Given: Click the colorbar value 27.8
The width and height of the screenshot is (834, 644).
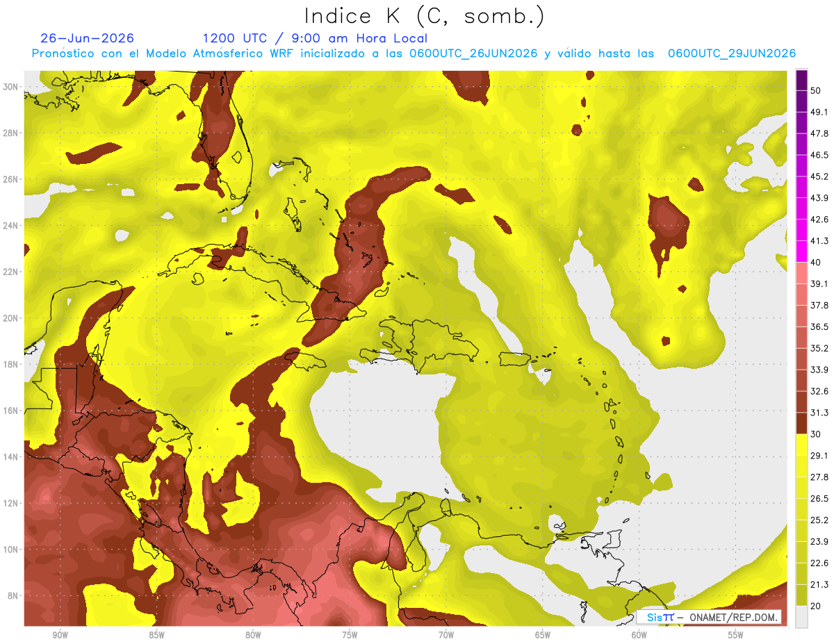Looking at the screenshot, I should pos(819,477).
